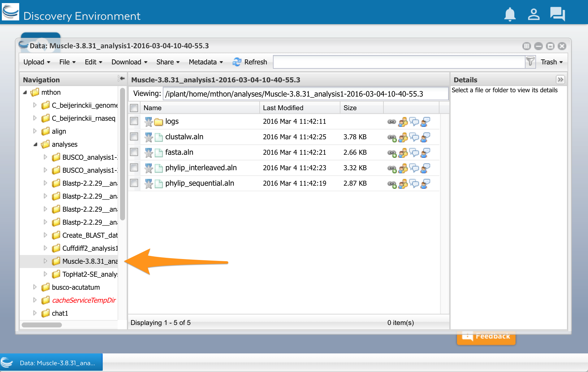
Task: Expand the C_beijerinckii_rnaseq folder
Action: (35, 118)
